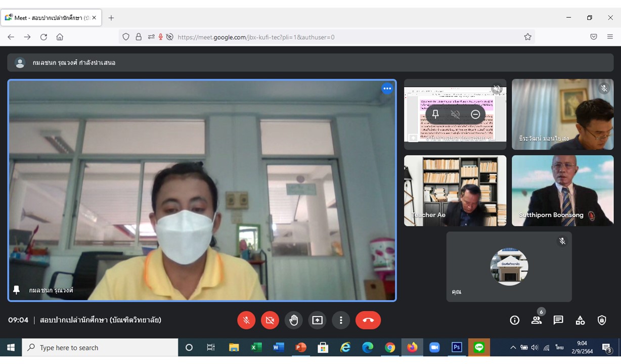Open a new browser tab
The width and height of the screenshot is (621, 364).
111,18
